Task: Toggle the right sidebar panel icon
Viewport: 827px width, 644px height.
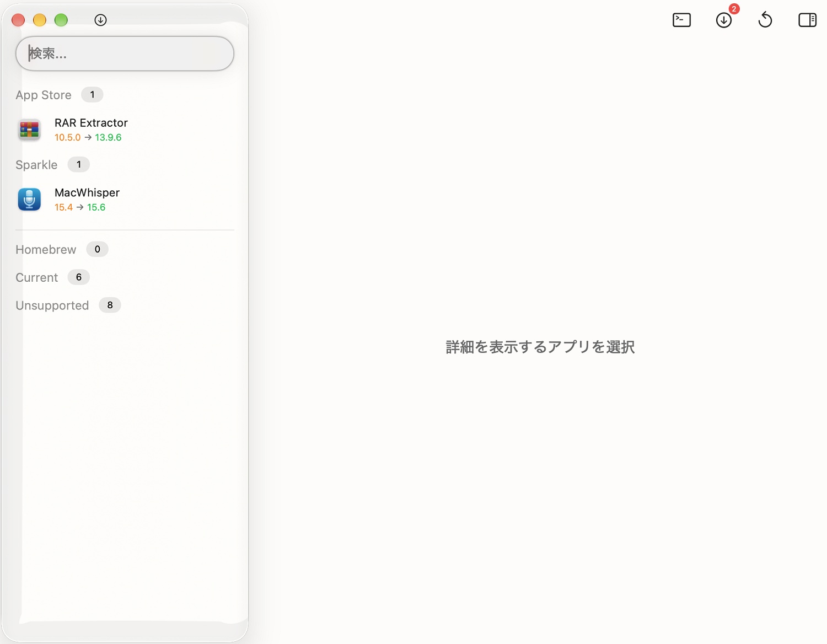Action: coord(807,20)
